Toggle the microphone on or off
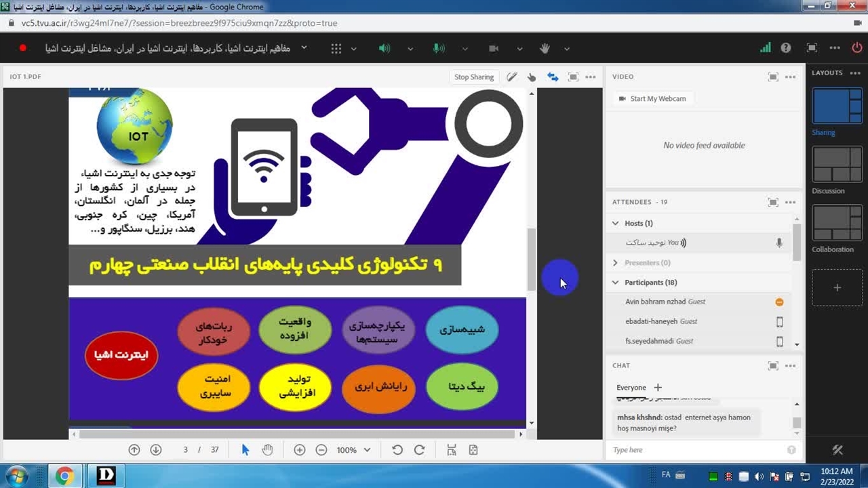868x488 pixels. click(439, 49)
